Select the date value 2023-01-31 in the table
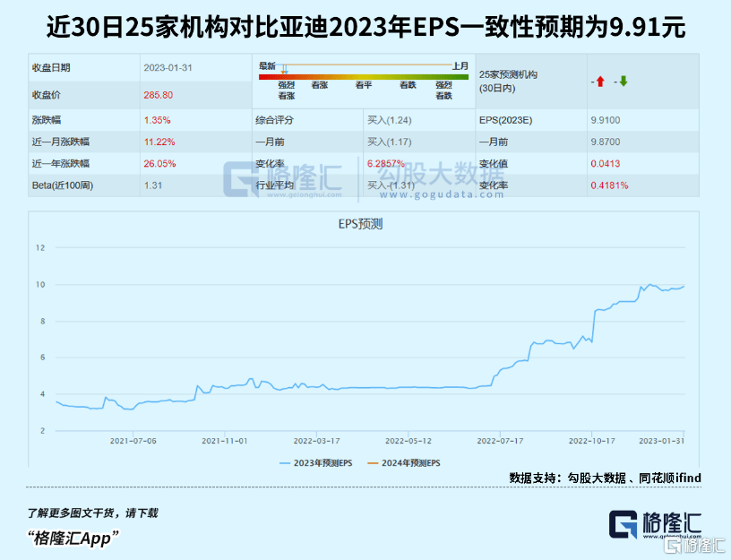 pyautogui.click(x=168, y=67)
